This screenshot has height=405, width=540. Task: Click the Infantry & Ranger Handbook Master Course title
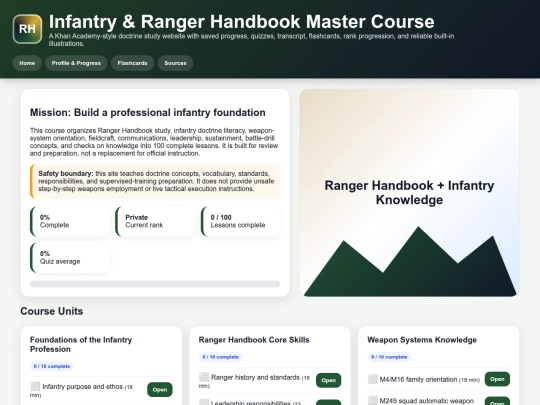point(241,22)
